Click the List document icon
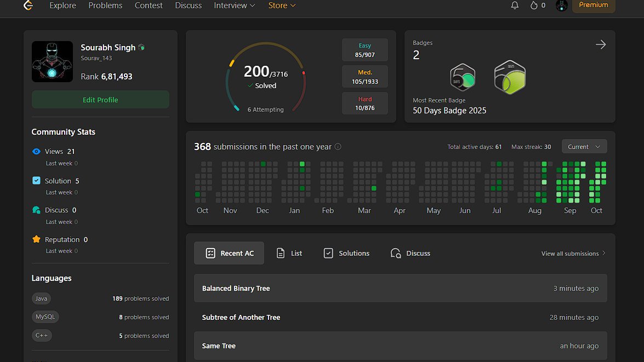The image size is (644, 362). (281, 253)
